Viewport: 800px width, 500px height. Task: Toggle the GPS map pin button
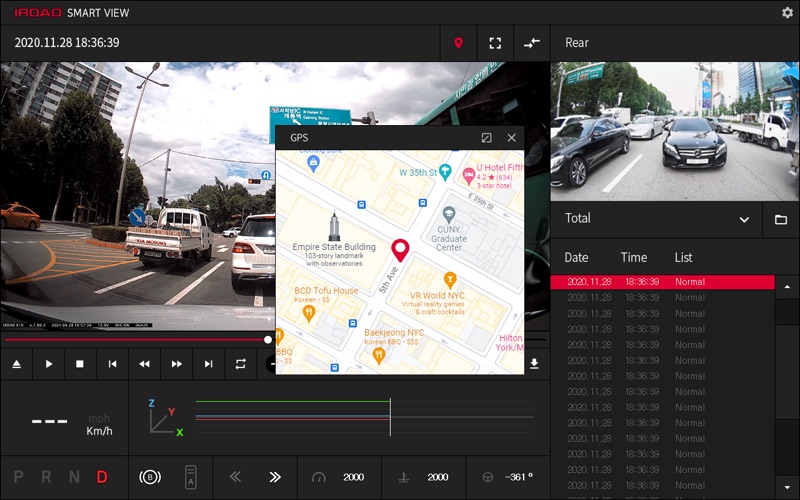coord(459,43)
